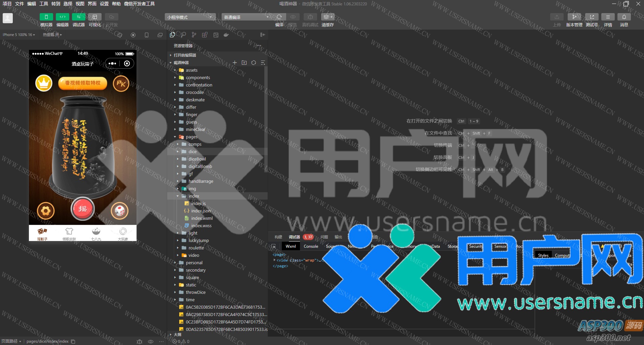Click the 清缓存 clear cache icon
Image resolution: width=644 pixels, height=345 pixels.
tap(327, 17)
